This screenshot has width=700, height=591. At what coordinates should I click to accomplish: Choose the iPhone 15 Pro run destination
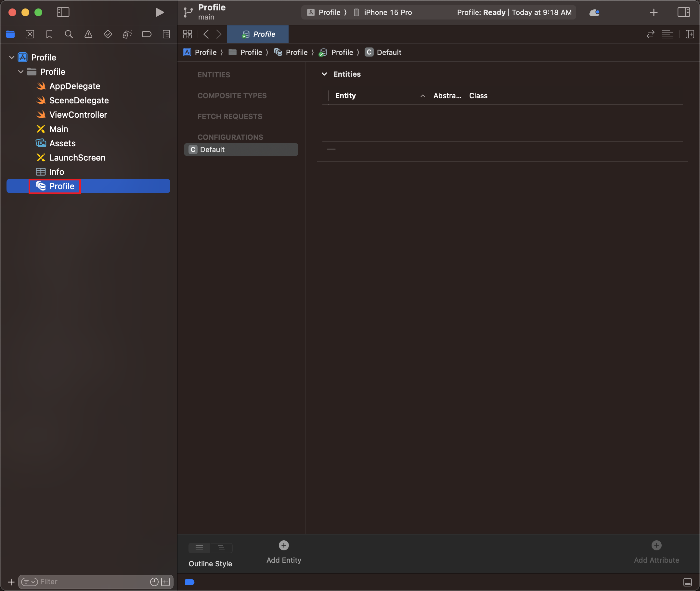[x=383, y=12]
